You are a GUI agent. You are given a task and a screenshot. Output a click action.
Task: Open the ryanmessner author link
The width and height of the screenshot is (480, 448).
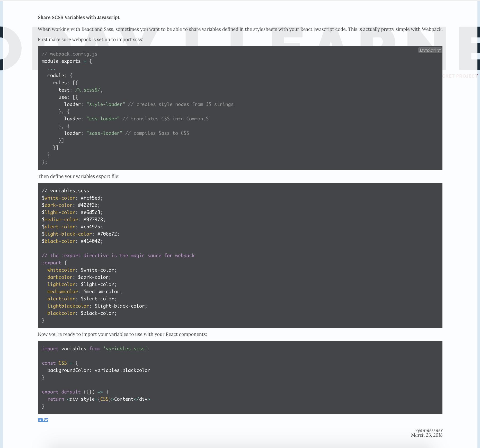(x=429, y=430)
